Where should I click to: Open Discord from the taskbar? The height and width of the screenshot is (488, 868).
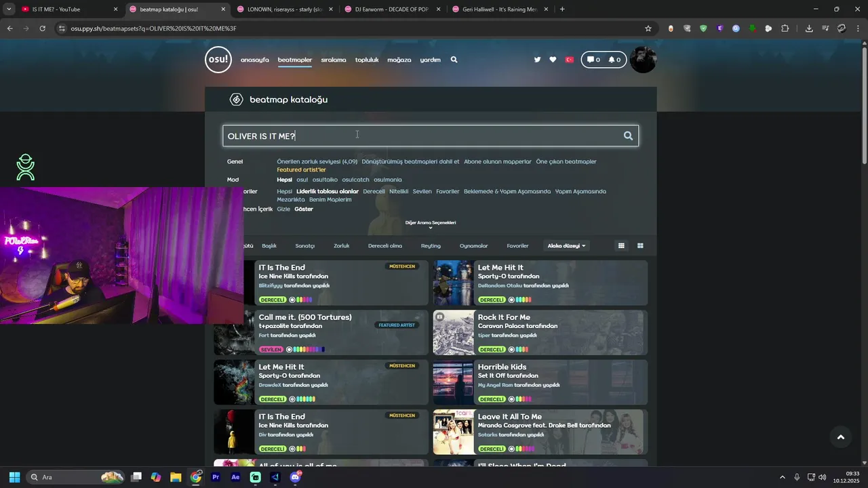click(x=295, y=477)
